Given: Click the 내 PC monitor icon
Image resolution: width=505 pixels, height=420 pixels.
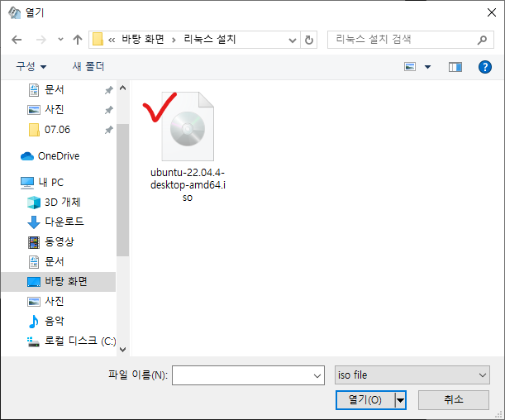Looking at the screenshot, I should 27,183.
